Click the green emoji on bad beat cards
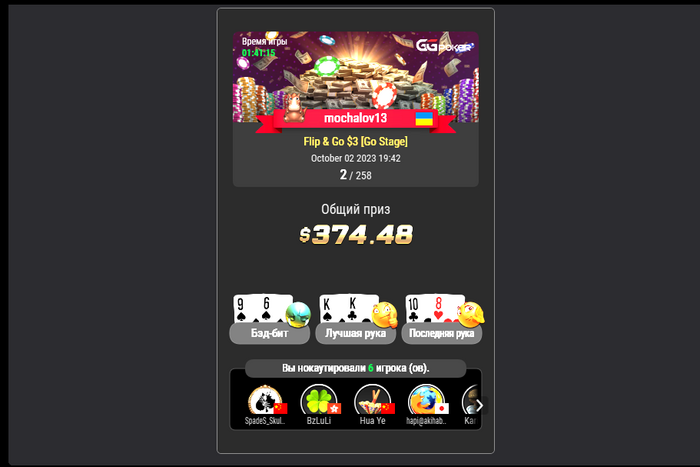This screenshot has height=467, width=700. [x=298, y=314]
